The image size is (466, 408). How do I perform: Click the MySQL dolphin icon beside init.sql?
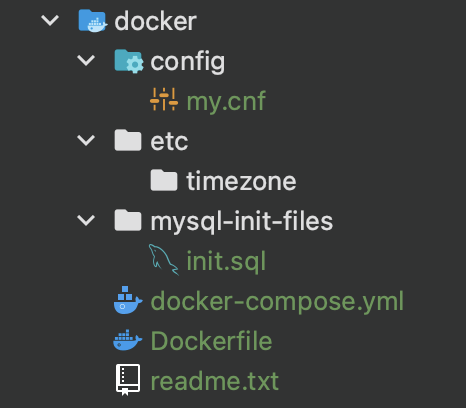click(163, 260)
